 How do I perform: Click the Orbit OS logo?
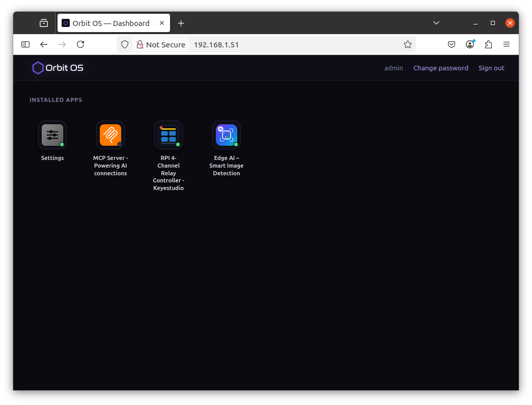pos(57,67)
